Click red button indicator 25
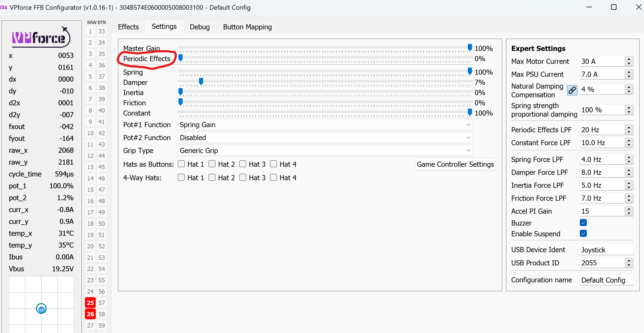Image resolution: width=644 pixels, height=333 pixels. pyautogui.click(x=90, y=303)
